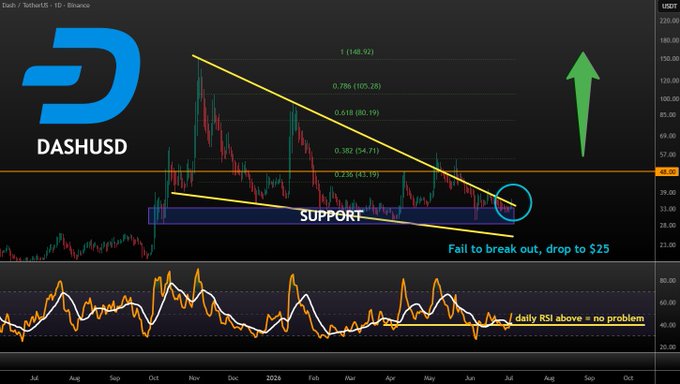
Task: Click the blue Dash logo
Action: (82, 75)
